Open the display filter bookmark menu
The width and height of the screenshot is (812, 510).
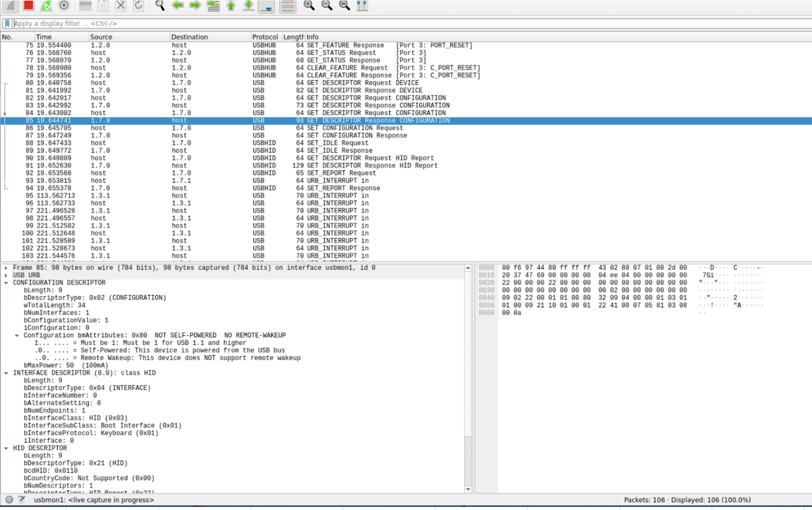[x=7, y=23]
